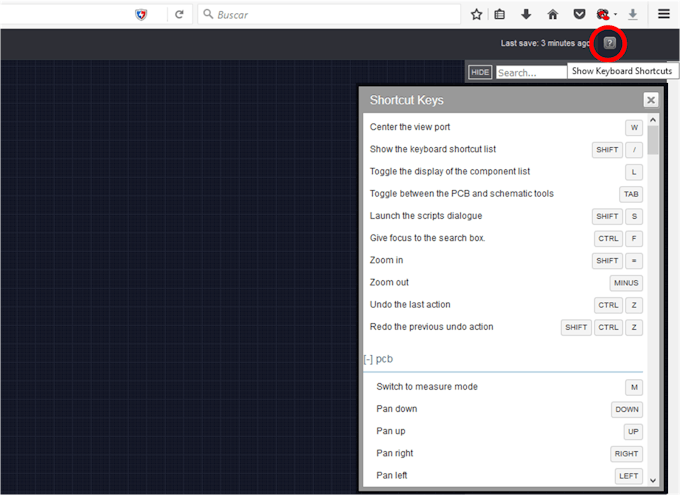Click the DOWN key for Pan down
The height and width of the screenshot is (495, 680).
(627, 410)
